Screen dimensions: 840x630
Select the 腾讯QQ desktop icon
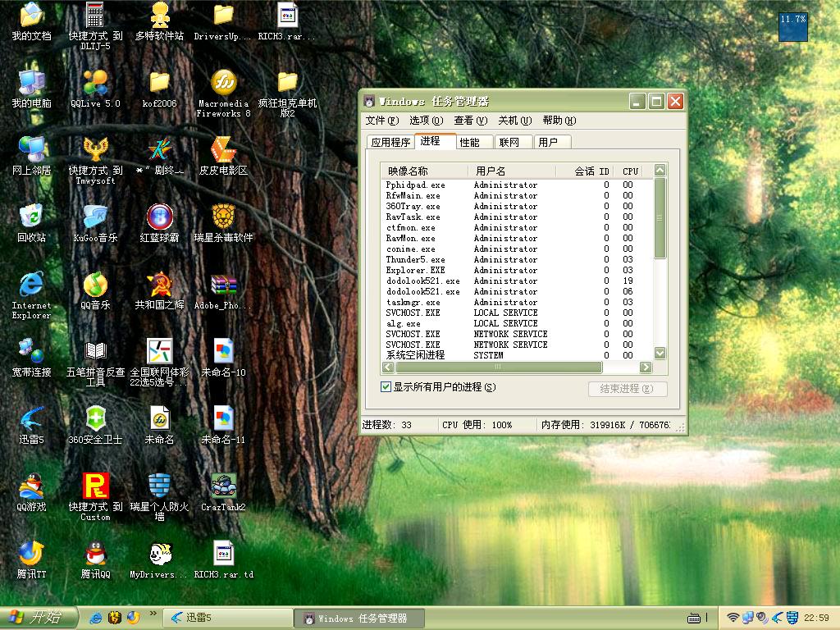(x=95, y=554)
